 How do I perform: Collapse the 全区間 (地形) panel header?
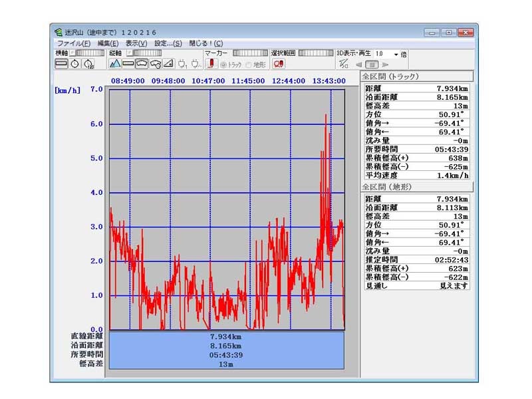pyautogui.click(x=416, y=188)
